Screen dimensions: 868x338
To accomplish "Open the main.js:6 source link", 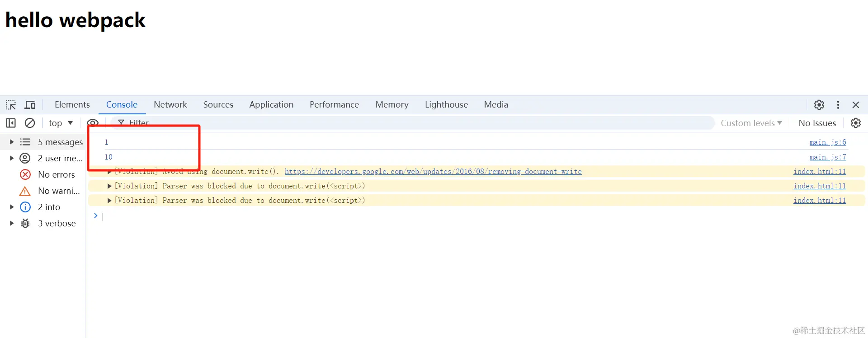I will 827,142.
